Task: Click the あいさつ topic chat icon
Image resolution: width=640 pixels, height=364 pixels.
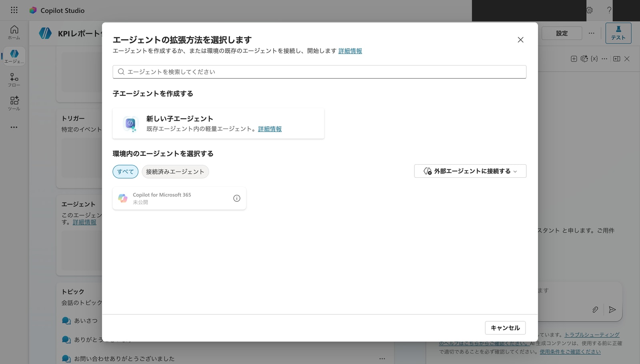Action: (x=66, y=321)
